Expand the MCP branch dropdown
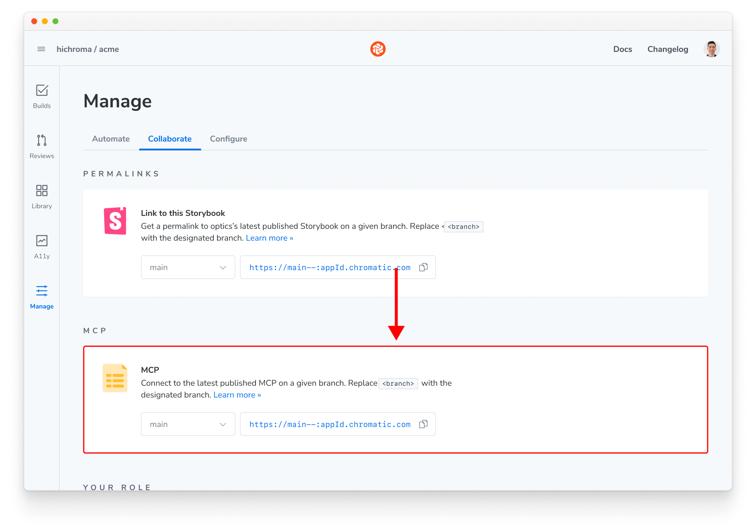The image size is (756, 532). click(x=188, y=424)
